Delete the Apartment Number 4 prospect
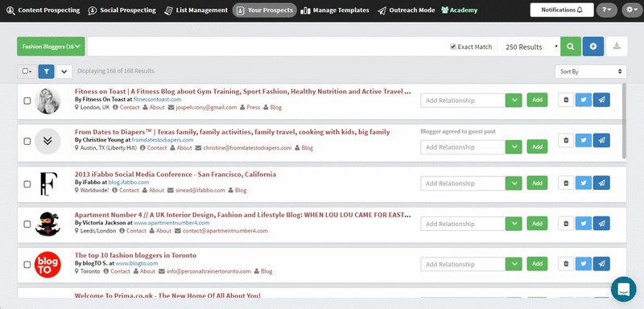This screenshot has width=644, height=309. 566,224
